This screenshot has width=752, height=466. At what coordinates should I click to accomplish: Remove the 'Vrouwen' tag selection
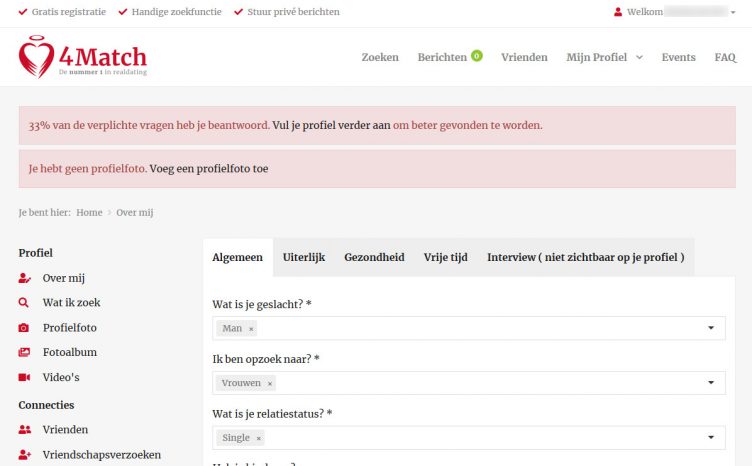(269, 384)
